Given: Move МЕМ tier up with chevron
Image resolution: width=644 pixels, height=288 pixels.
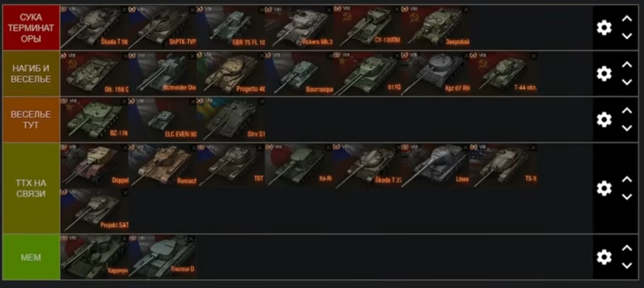Looking at the screenshot, I should (x=627, y=248).
